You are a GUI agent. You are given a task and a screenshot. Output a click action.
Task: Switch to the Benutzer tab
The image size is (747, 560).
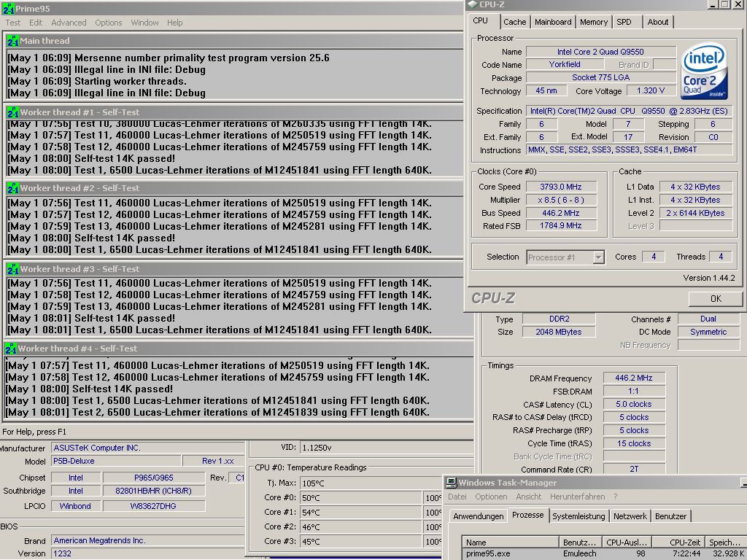pos(671,516)
